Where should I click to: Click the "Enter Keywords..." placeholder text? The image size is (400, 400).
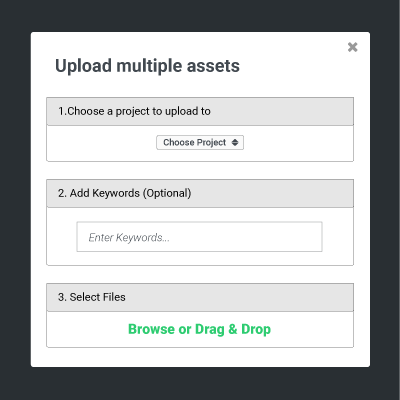tap(129, 237)
